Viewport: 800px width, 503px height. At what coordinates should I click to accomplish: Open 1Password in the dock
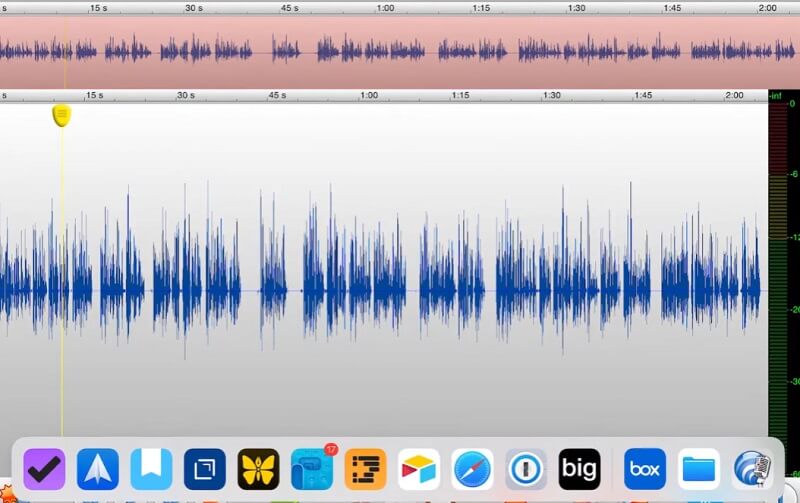526,469
